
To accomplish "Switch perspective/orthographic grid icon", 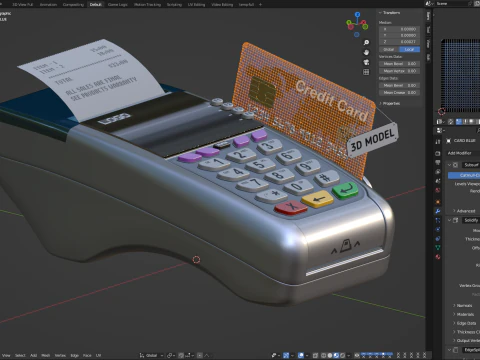I will 366,72.
